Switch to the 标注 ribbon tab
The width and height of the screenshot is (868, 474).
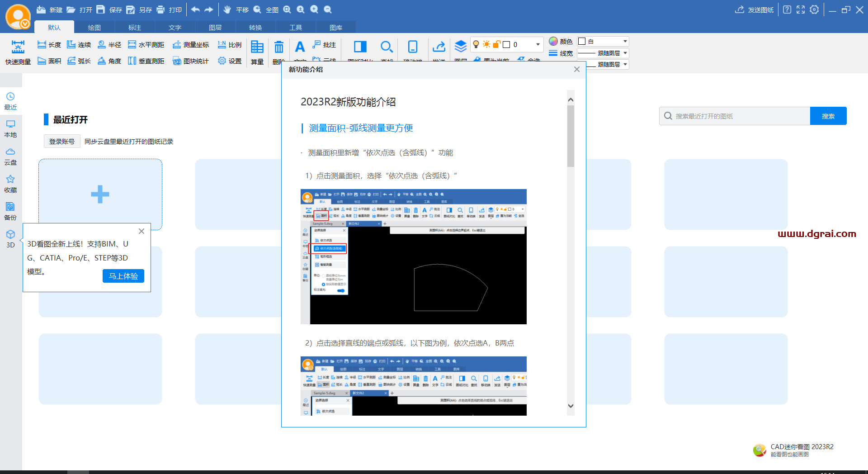point(135,28)
